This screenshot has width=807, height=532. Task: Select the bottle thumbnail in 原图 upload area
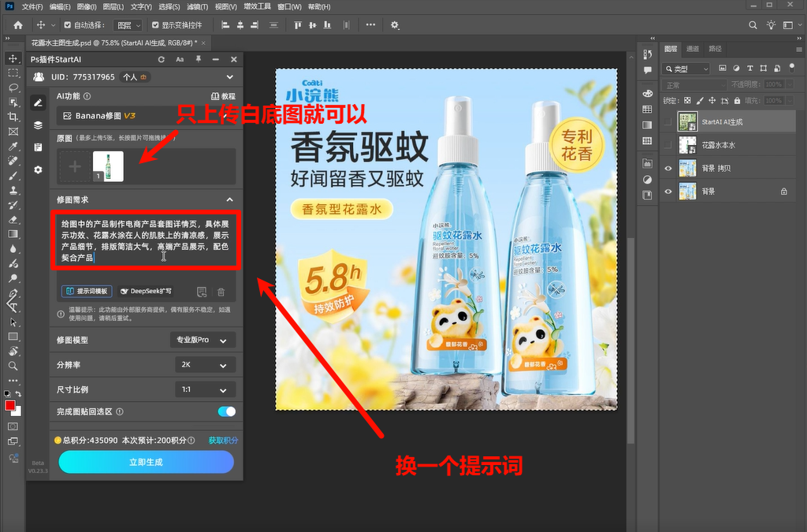pyautogui.click(x=108, y=167)
